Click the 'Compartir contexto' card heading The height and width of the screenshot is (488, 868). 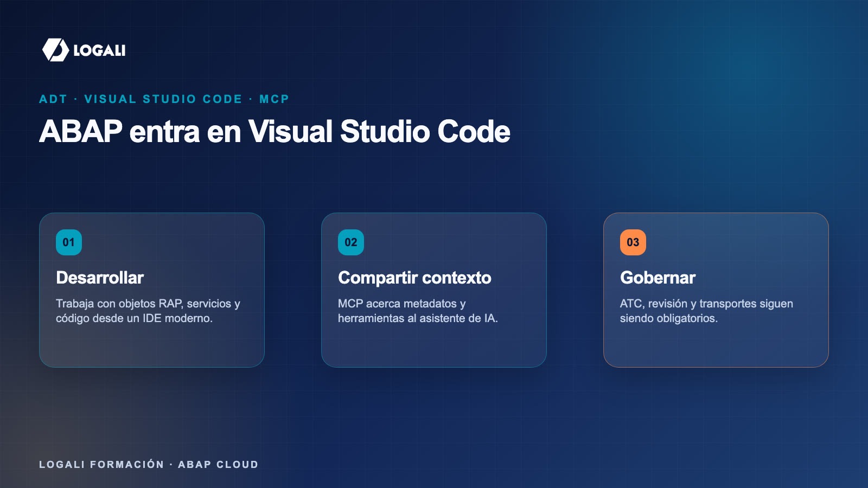click(414, 278)
